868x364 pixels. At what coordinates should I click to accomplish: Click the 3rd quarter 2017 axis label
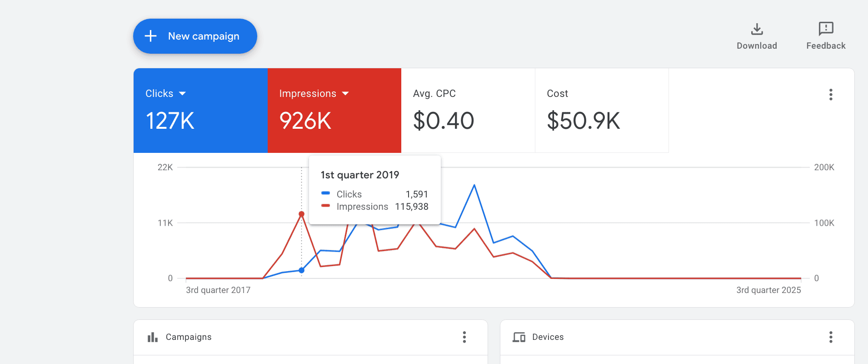click(218, 290)
